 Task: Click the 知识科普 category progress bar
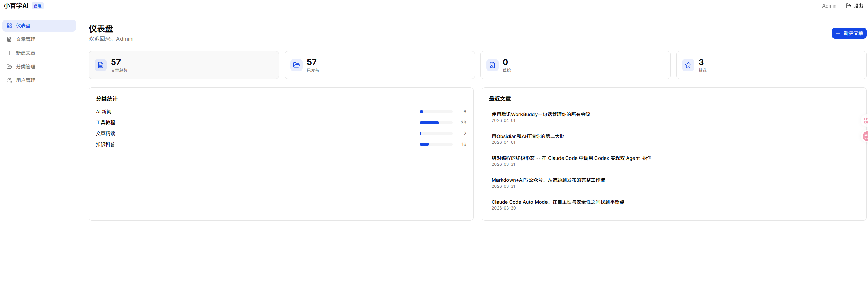point(436,144)
